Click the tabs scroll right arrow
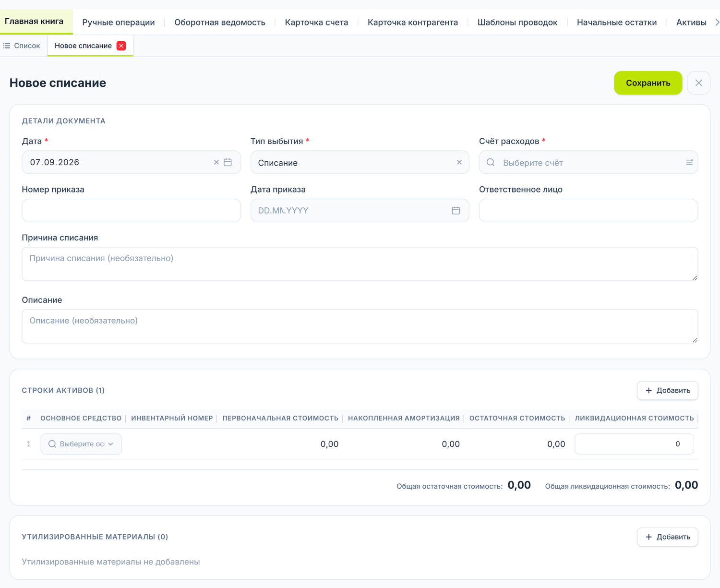This screenshot has width=720, height=588. (x=717, y=22)
